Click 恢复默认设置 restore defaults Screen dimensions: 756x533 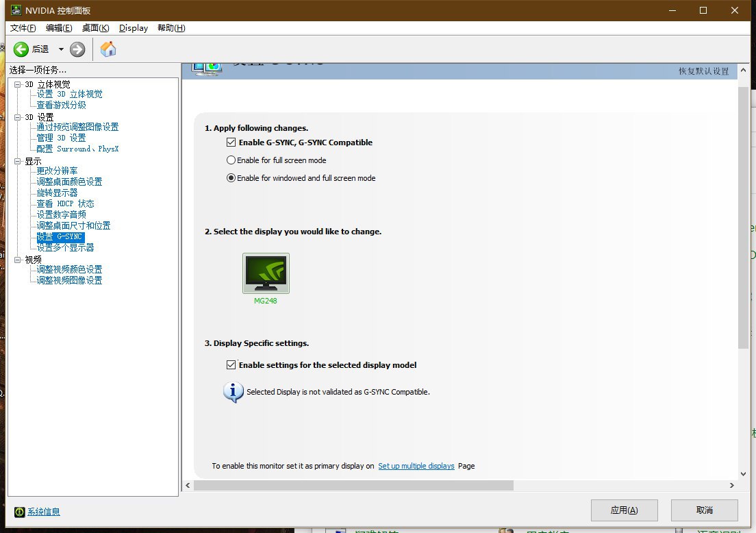click(x=703, y=71)
